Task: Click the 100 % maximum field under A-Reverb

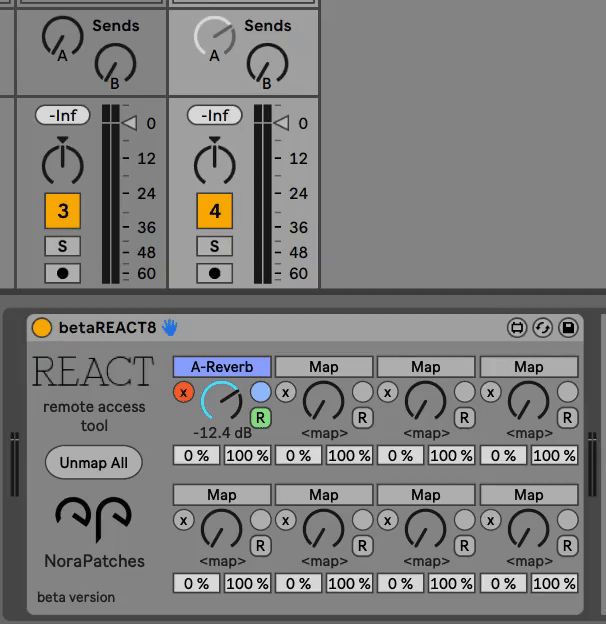Action: coord(247,455)
